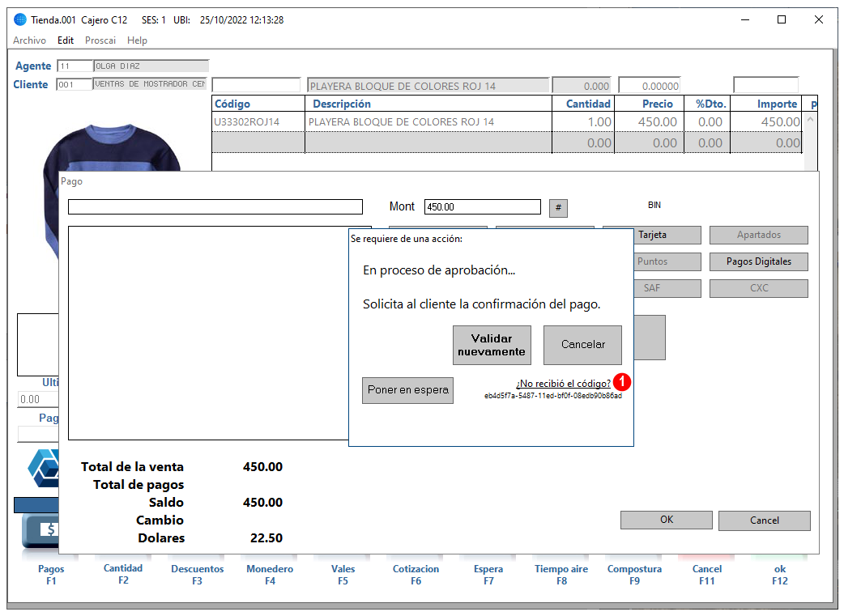Click the Puntos payment button
This screenshot has height=616, width=844.
[667, 261]
